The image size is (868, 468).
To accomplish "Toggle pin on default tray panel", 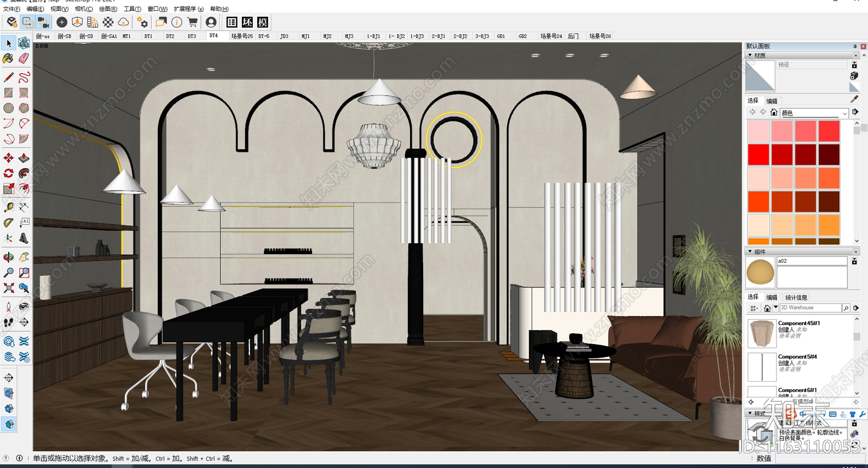I will coord(855,46).
